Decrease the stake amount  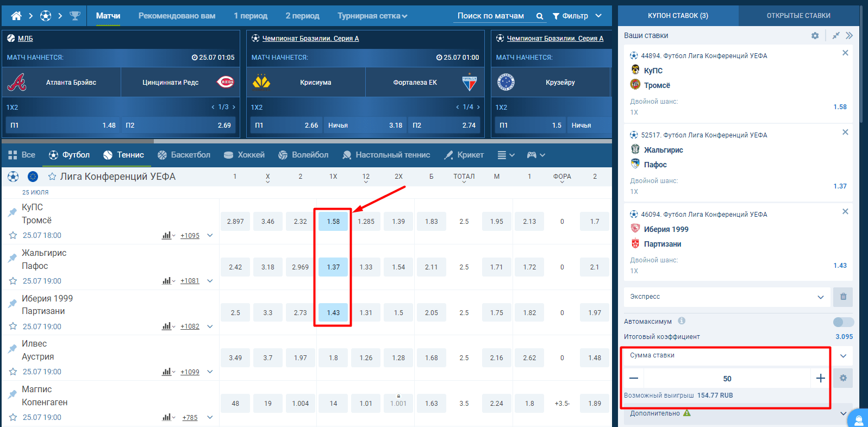point(634,378)
